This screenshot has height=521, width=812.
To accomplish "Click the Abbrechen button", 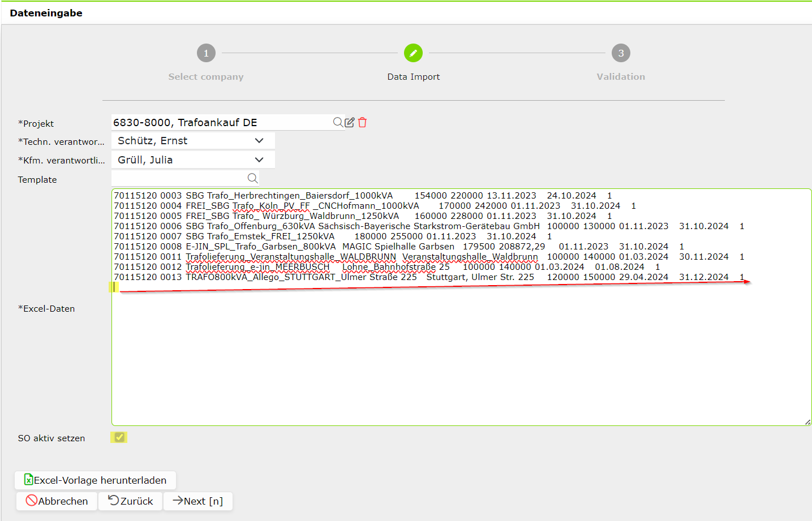I will [57, 501].
